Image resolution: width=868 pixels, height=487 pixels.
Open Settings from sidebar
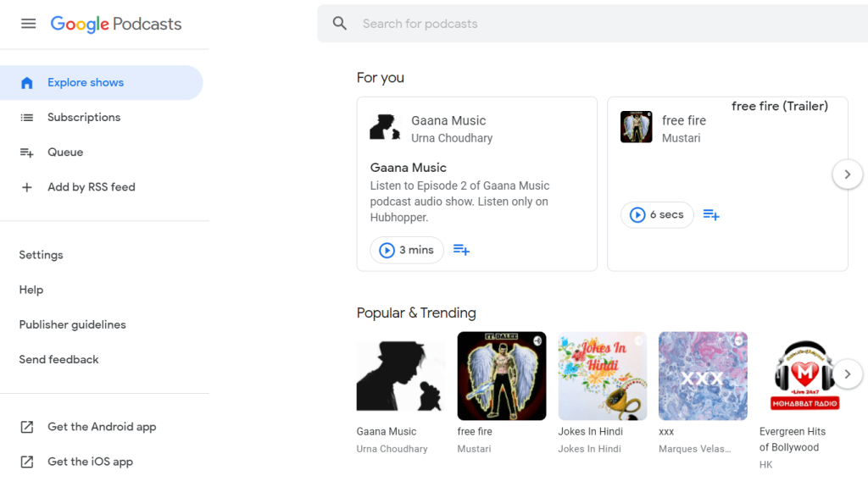coord(41,255)
